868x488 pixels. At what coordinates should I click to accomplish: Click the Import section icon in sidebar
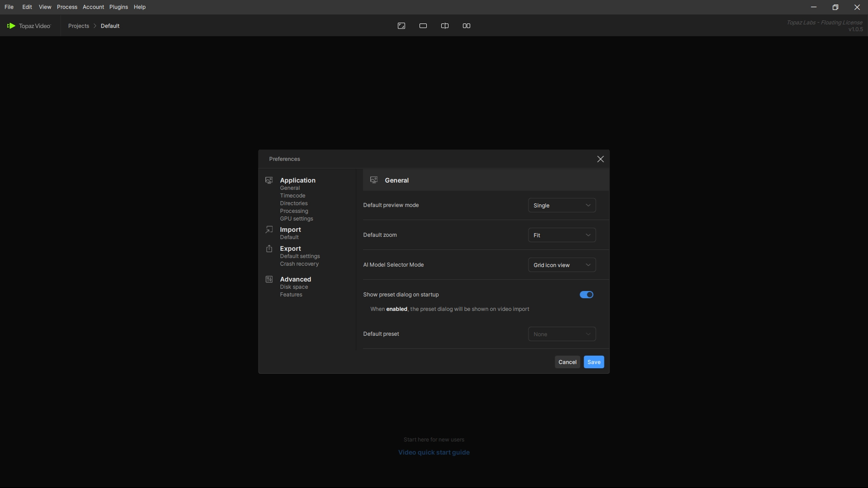point(269,230)
